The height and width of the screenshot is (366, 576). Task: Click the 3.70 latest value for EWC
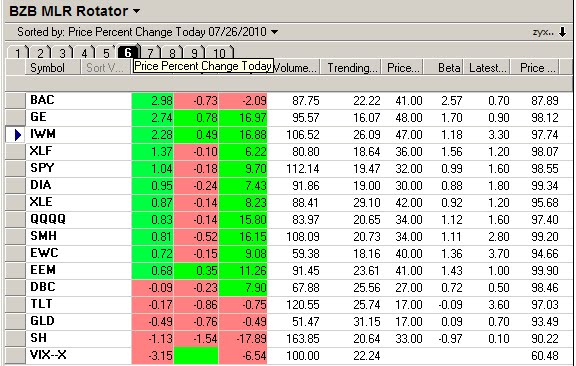[498, 254]
